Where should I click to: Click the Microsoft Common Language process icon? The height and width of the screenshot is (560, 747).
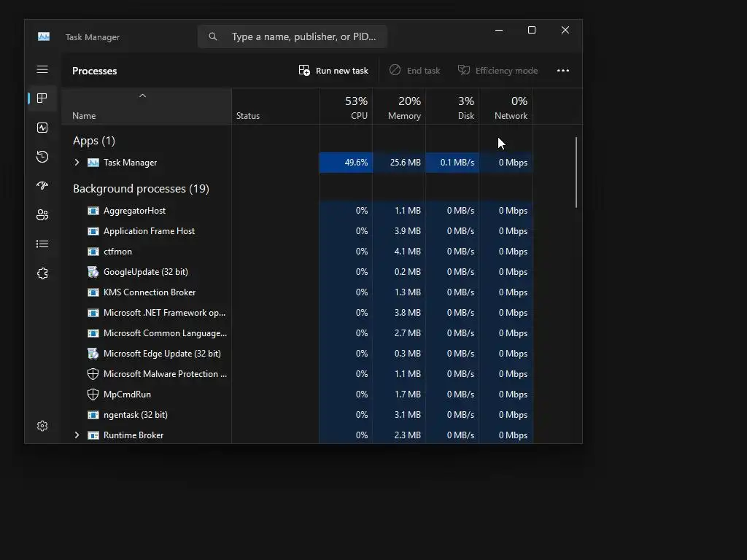93,333
